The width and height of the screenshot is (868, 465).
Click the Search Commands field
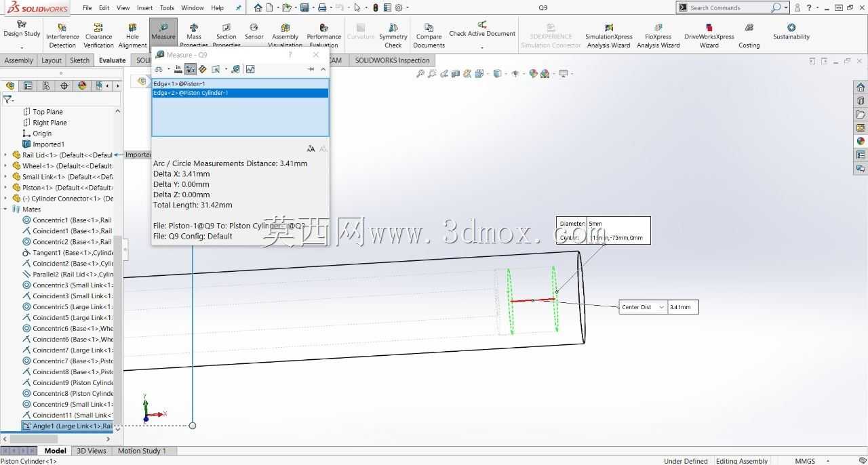(729, 8)
